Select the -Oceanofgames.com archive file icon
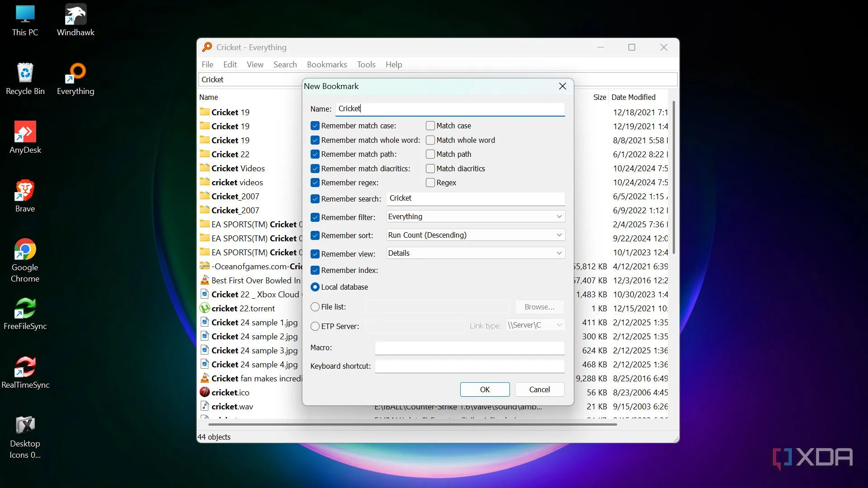 (x=205, y=266)
